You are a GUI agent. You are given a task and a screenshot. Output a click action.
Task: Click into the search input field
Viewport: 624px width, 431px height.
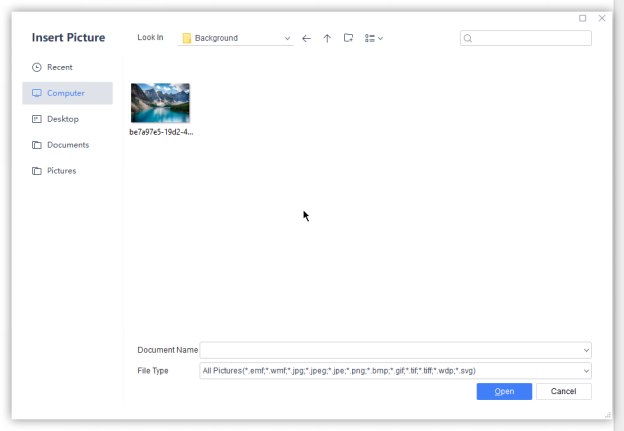point(526,38)
